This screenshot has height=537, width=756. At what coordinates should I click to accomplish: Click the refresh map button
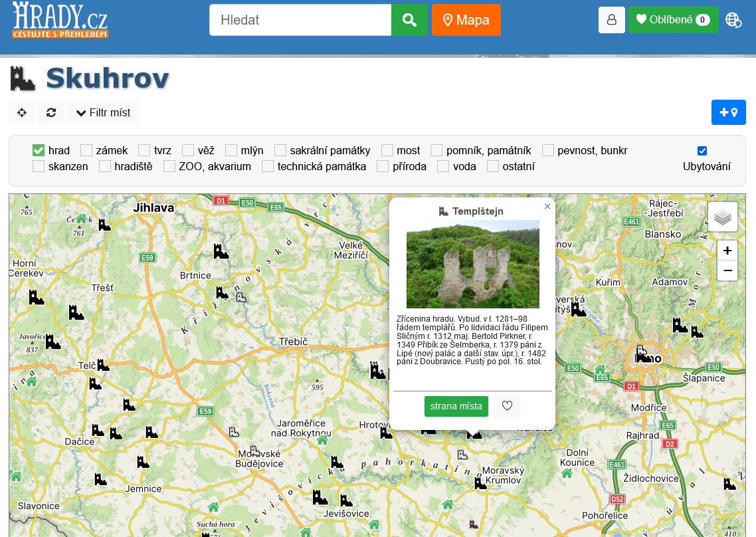(51, 112)
